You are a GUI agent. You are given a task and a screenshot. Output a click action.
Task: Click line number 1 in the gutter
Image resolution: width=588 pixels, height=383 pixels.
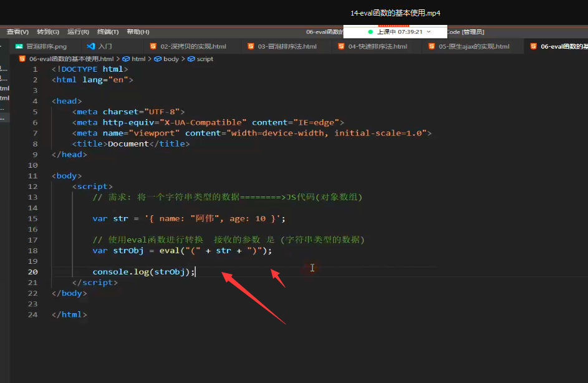[x=36, y=69]
